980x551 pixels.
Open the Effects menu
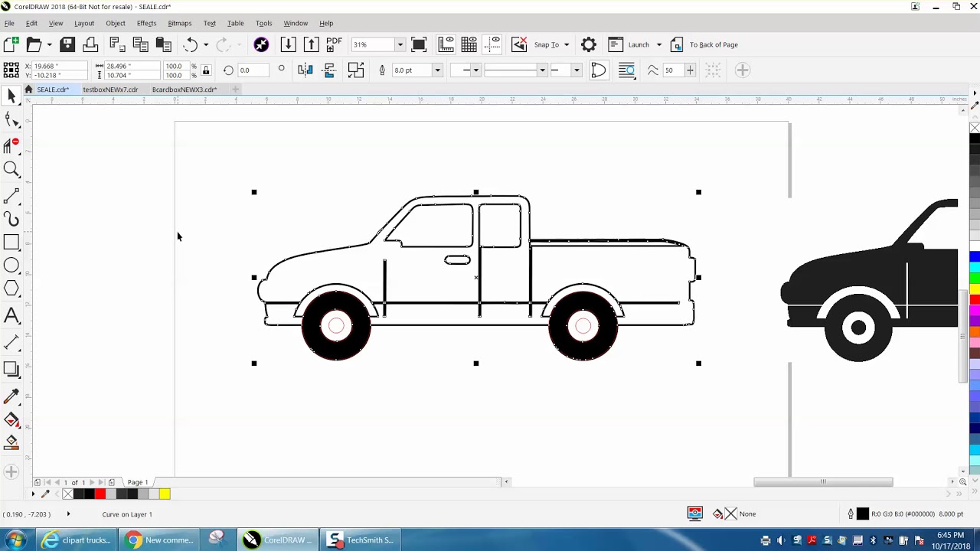pos(146,23)
